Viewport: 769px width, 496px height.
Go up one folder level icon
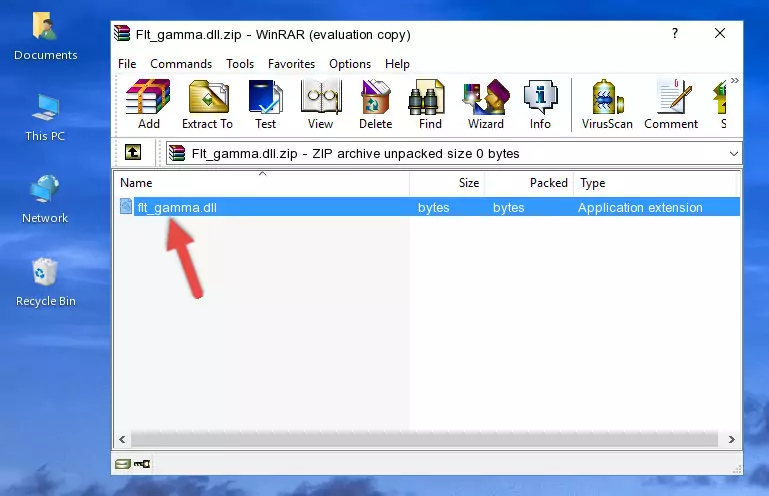click(x=133, y=153)
